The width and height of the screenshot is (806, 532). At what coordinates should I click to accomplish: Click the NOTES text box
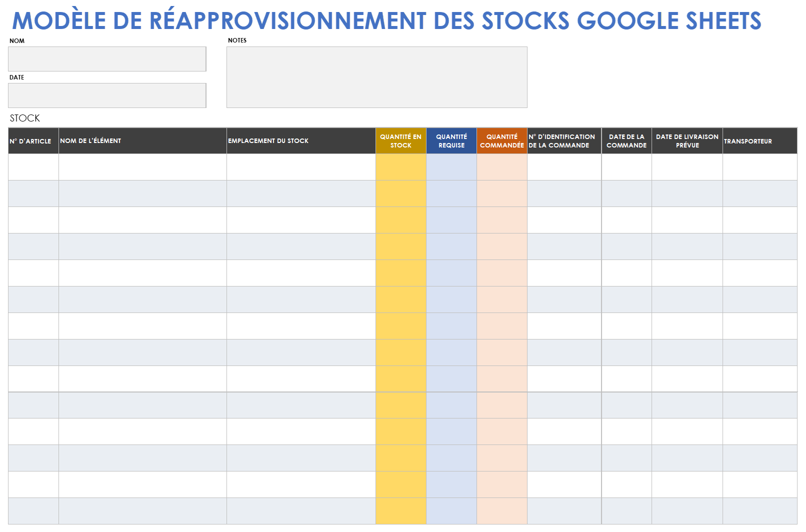tap(377, 77)
